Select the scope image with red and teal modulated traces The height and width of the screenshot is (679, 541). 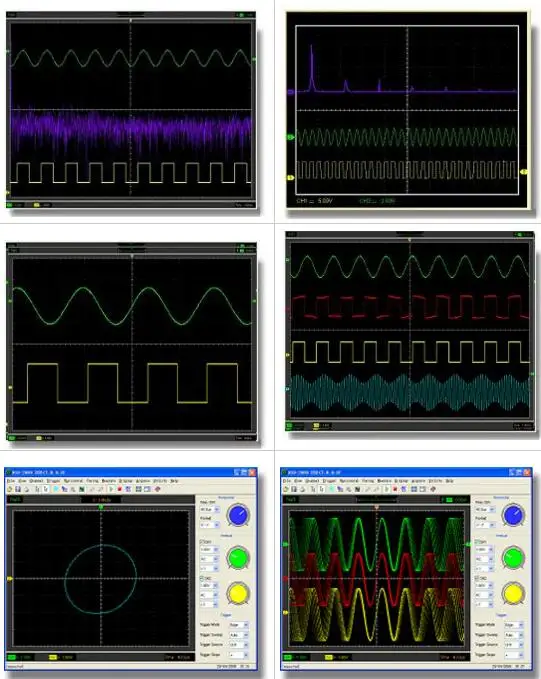409,331
